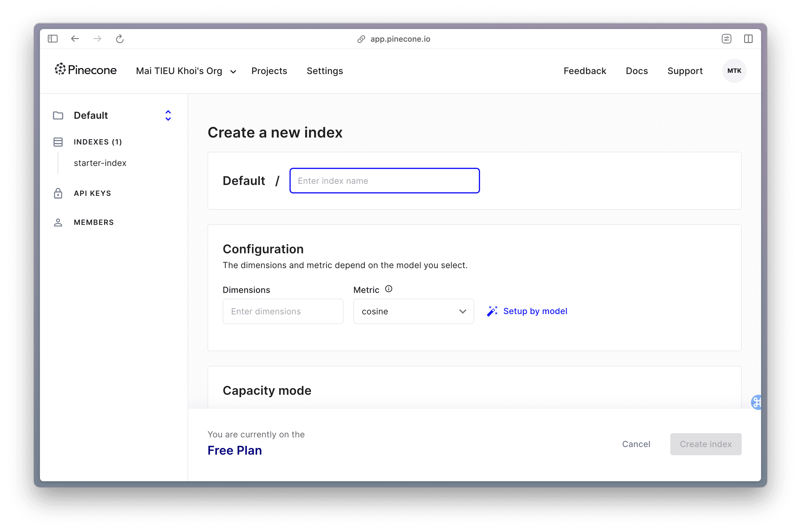
Task: Click the Free Plan link
Action: [235, 450]
